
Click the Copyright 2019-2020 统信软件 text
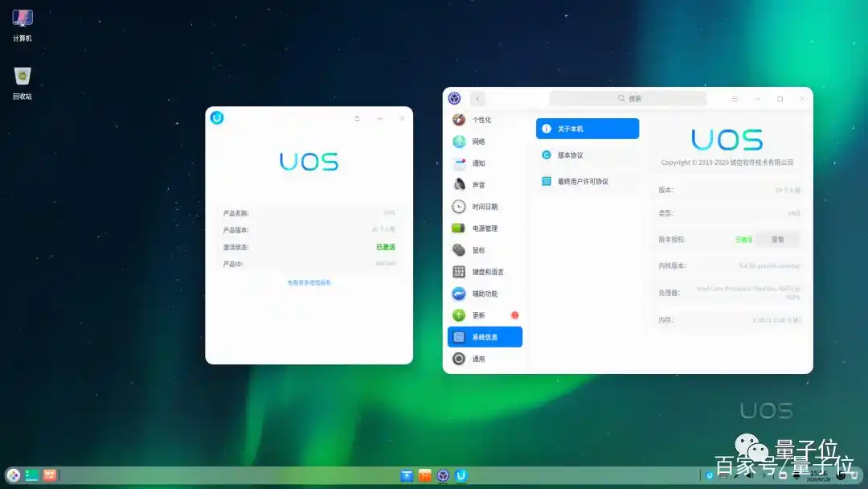click(727, 162)
